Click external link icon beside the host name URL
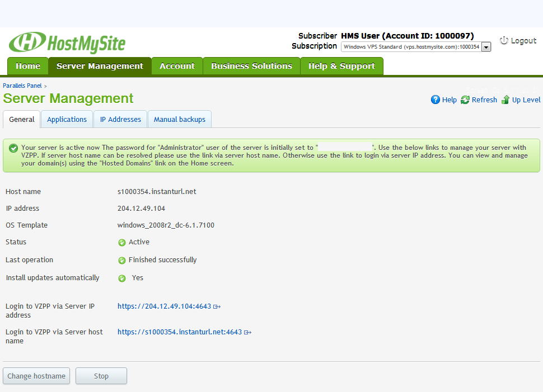 tap(247, 332)
